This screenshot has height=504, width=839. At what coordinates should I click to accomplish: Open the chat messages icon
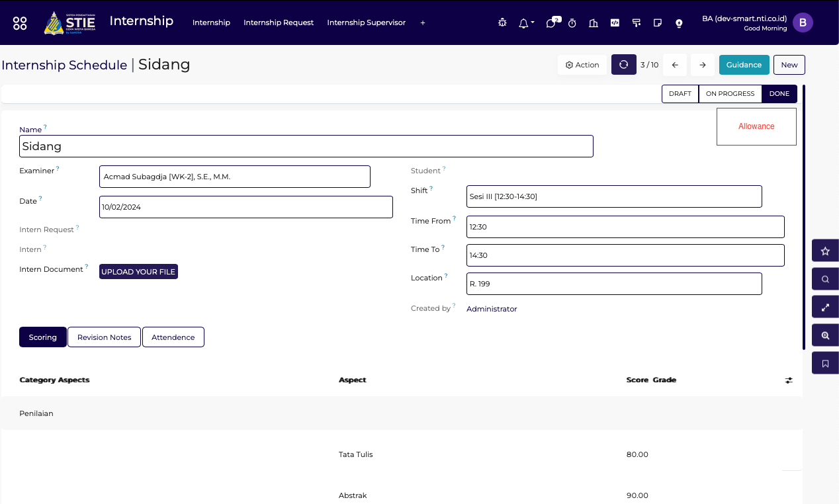point(551,23)
